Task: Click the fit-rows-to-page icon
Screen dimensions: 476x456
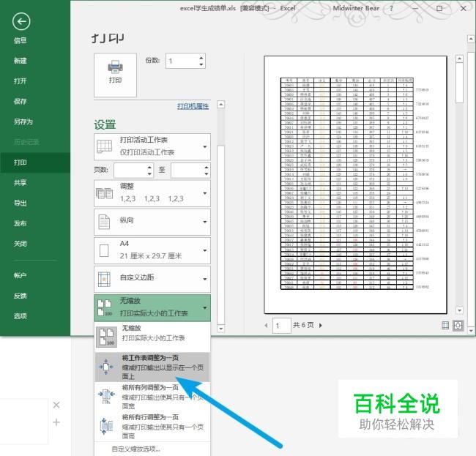Action: pyautogui.click(x=106, y=426)
